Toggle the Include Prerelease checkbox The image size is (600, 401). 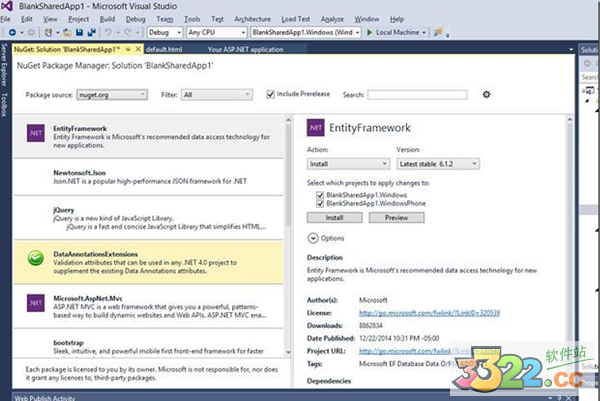(x=271, y=94)
